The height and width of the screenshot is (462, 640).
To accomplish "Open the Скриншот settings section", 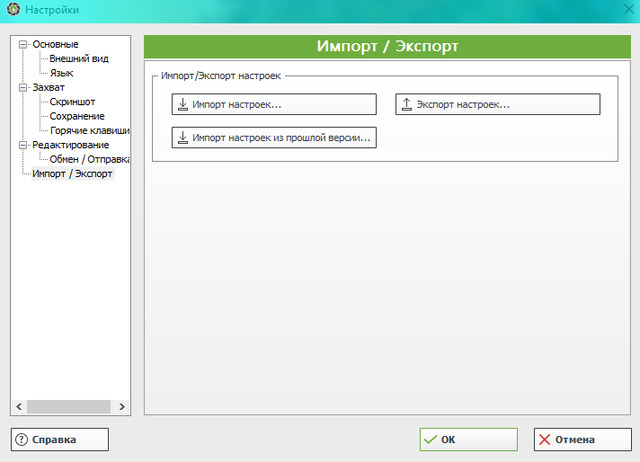I will point(73,102).
